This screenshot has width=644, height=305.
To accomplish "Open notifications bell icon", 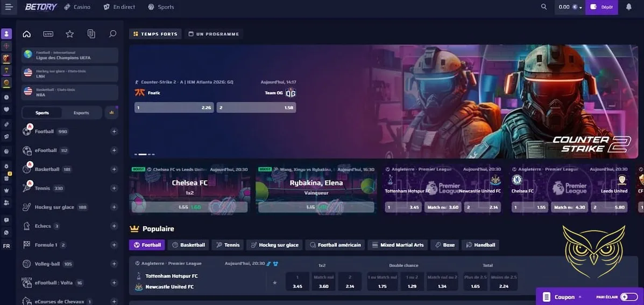I will [x=628, y=7].
